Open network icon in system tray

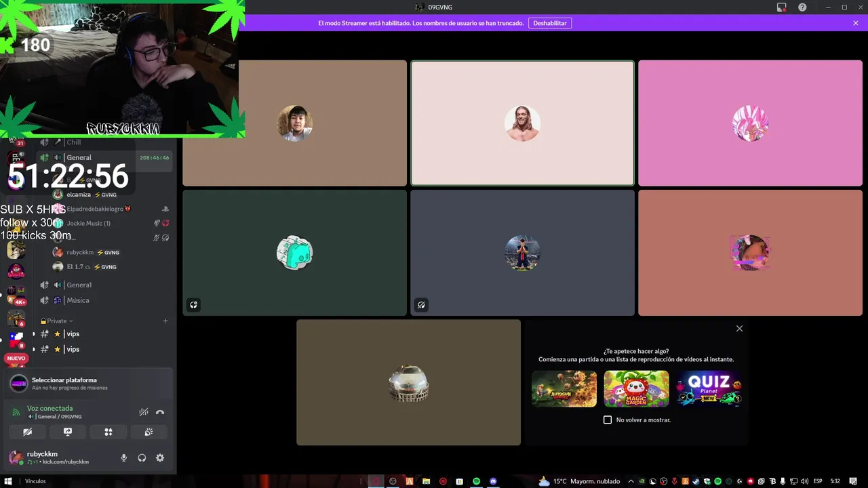pos(793,481)
